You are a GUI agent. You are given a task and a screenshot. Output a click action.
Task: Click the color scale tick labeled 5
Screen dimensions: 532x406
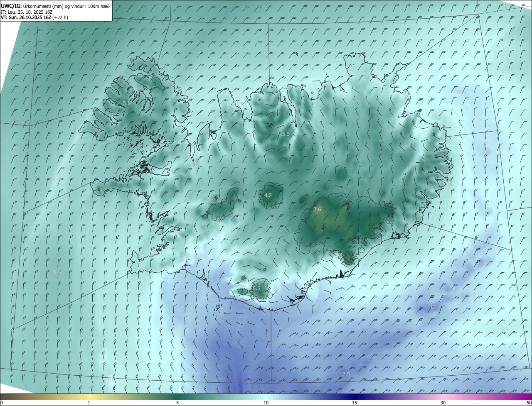[177, 403]
